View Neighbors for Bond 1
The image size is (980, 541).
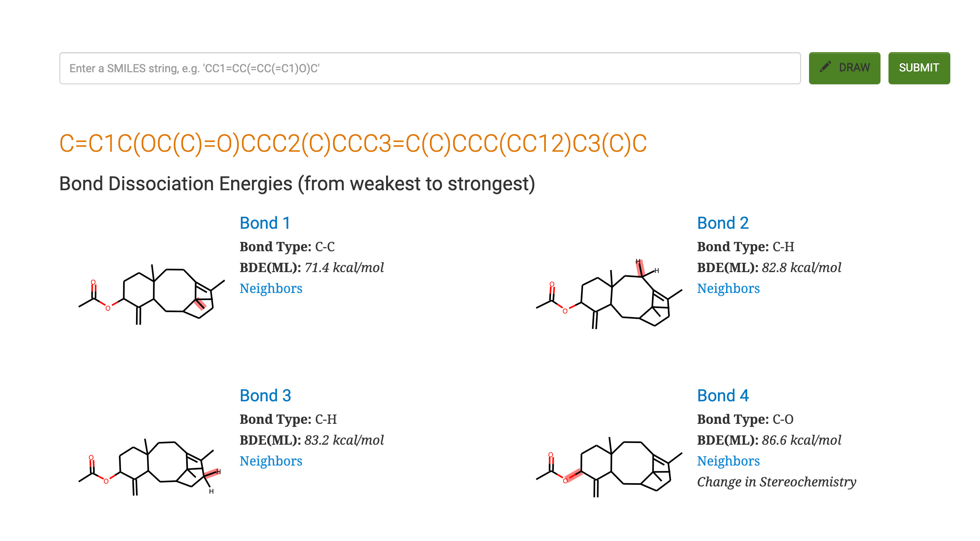pyautogui.click(x=271, y=289)
